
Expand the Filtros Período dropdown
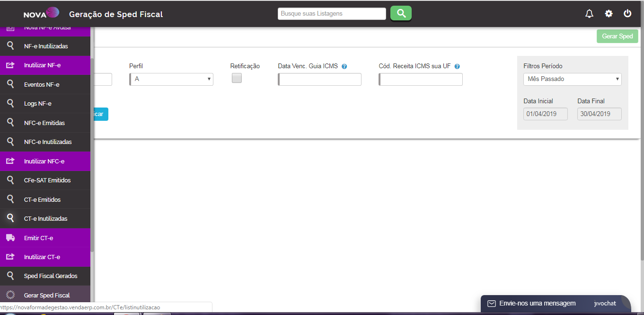(x=572, y=79)
